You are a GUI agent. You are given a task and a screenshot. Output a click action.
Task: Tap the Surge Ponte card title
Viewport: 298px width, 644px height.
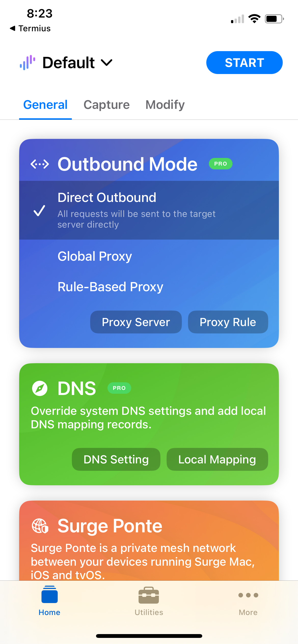point(110,526)
